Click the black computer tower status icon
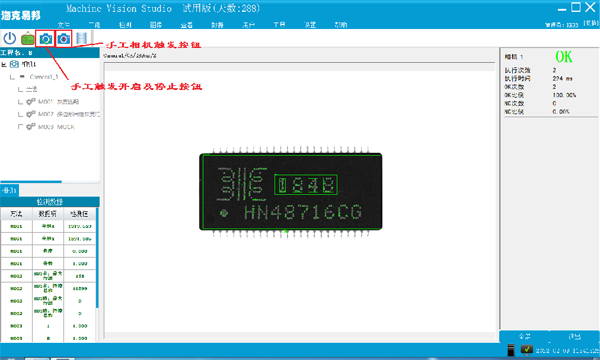 [x=511, y=350]
